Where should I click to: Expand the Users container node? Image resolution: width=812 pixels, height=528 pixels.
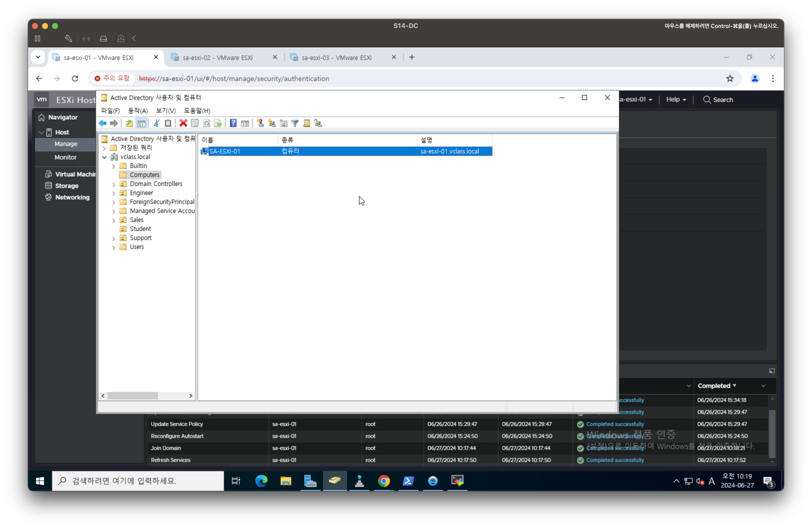113,247
